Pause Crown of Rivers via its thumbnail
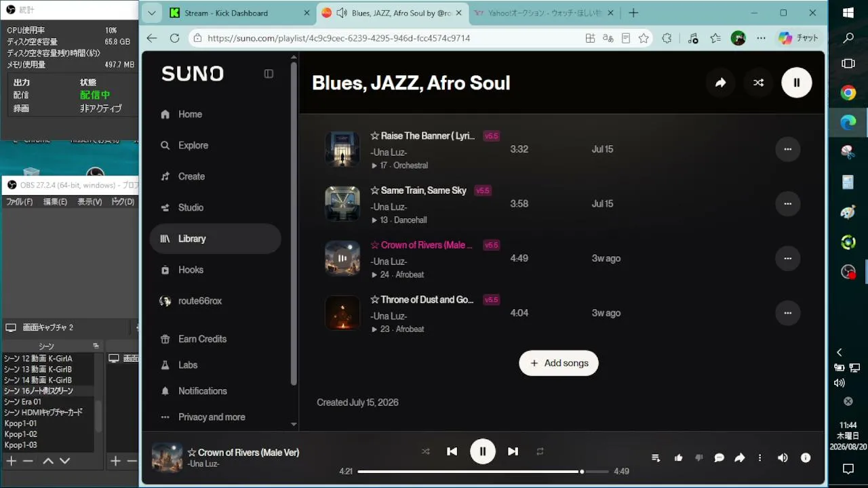This screenshot has width=868, height=488. point(342,258)
